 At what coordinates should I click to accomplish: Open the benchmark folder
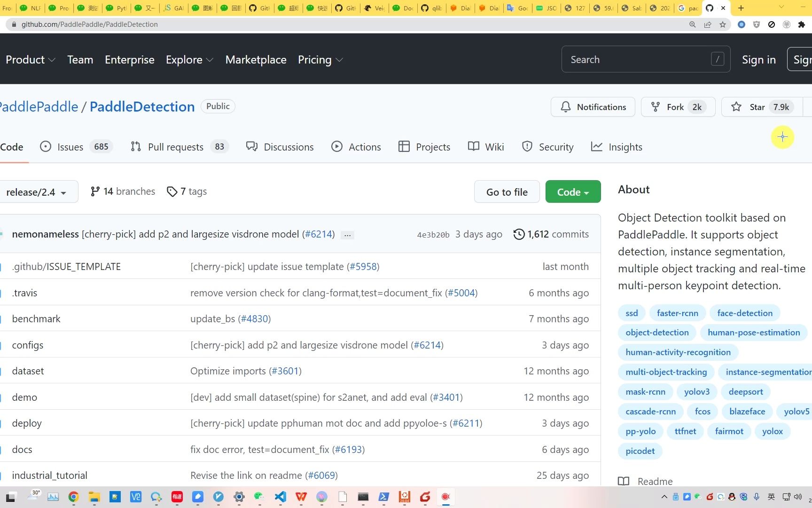[x=36, y=319]
